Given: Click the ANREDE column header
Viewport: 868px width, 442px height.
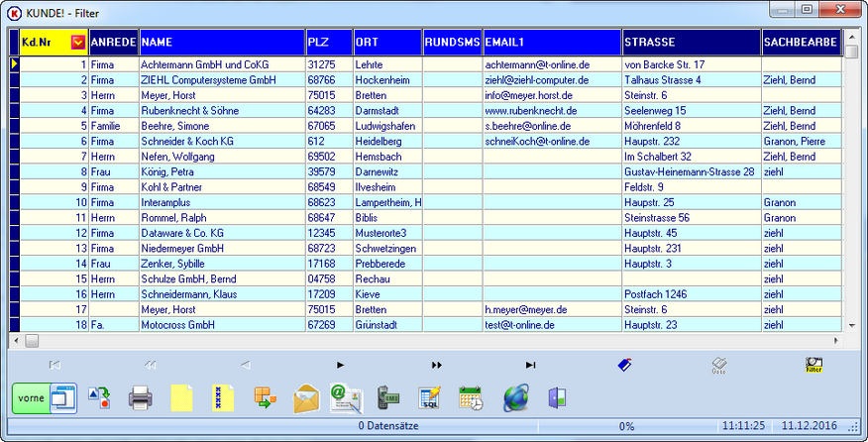Looking at the screenshot, I should pyautogui.click(x=114, y=42).
